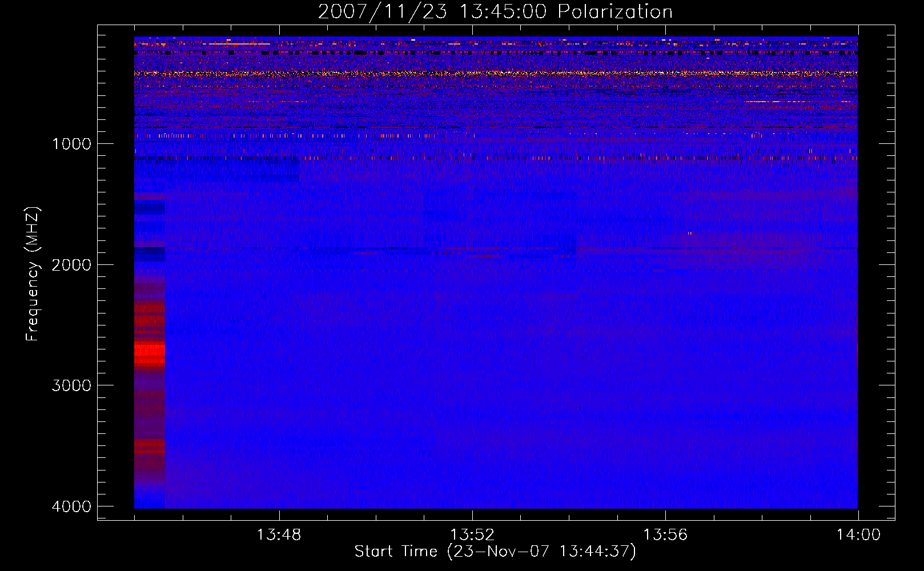This screenshot has width=924, height=571.
Task: Click the 14:00 time tick label
Action: (x=858, y=535)
